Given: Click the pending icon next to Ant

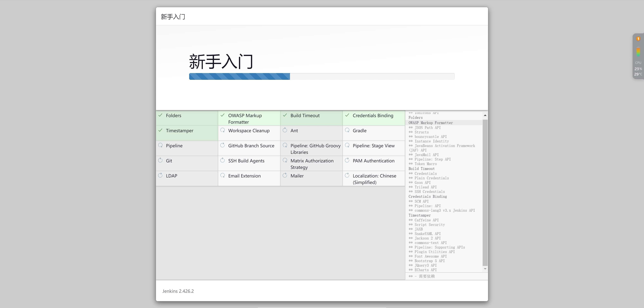Looking at the screenshot, I should coord(285,130).
